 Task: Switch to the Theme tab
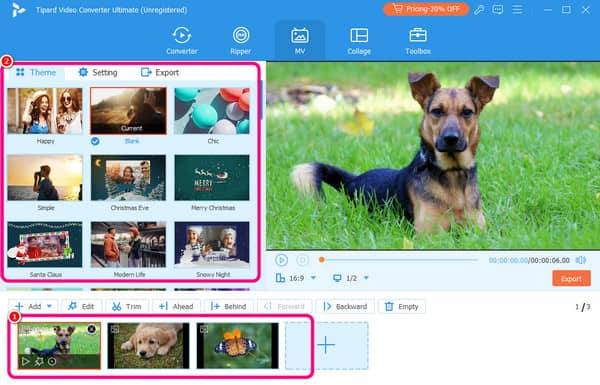(36, 72)
